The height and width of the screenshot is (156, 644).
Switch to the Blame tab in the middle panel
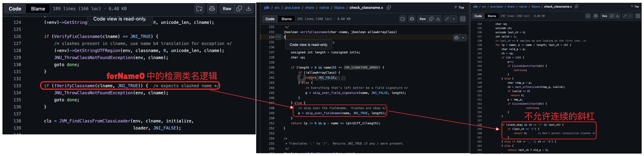point(287,19)
